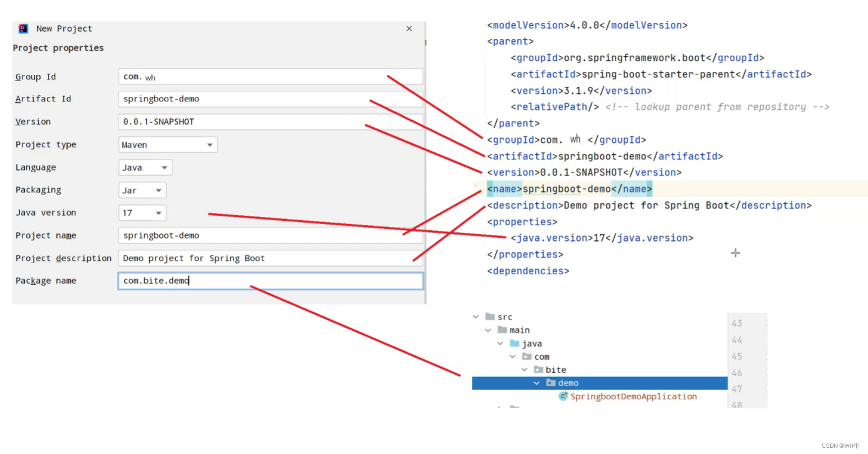
Task: Click the opening parent tag
Action: click(x=511, y=42)
